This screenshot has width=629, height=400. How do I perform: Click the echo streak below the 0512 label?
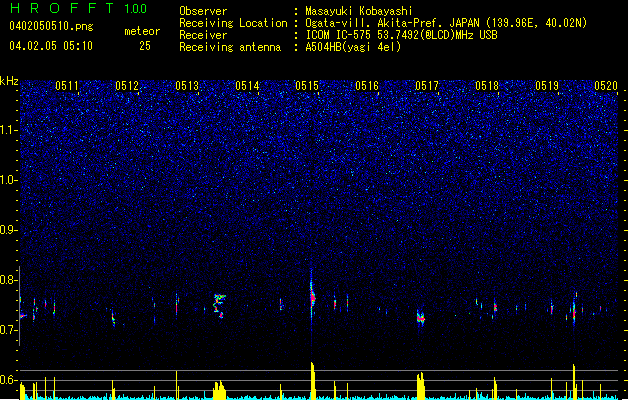pyautogui.click(x=113, y=319)
